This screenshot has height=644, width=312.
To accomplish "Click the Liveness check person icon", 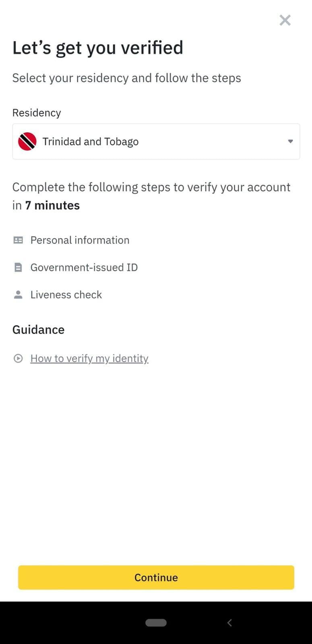I will click(18, 295).
